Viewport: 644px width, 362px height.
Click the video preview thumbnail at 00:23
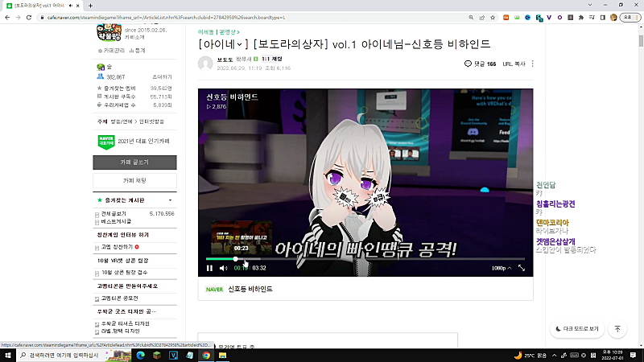click(241, 237)
